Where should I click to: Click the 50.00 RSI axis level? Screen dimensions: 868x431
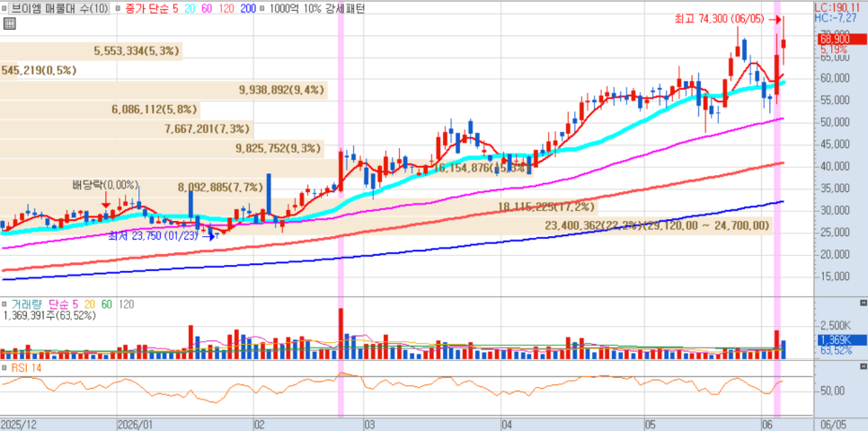[x=833, y=391]
